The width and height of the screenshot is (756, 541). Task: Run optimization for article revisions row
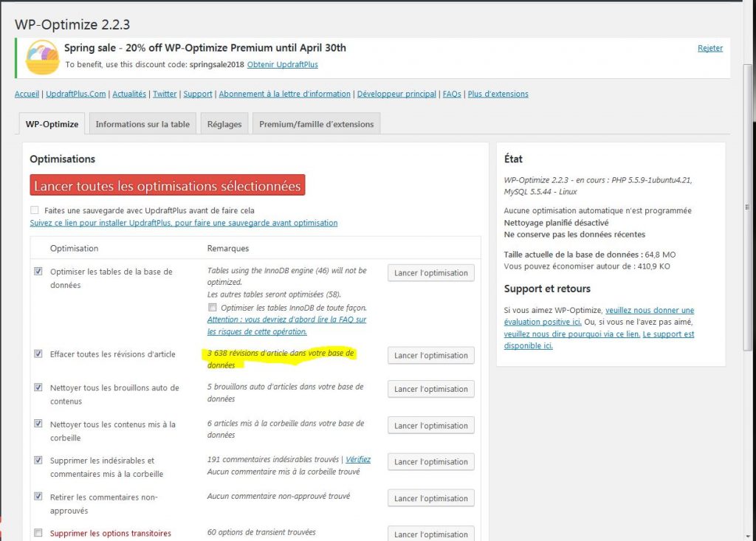pyautogui.click(x=430, y=356)
